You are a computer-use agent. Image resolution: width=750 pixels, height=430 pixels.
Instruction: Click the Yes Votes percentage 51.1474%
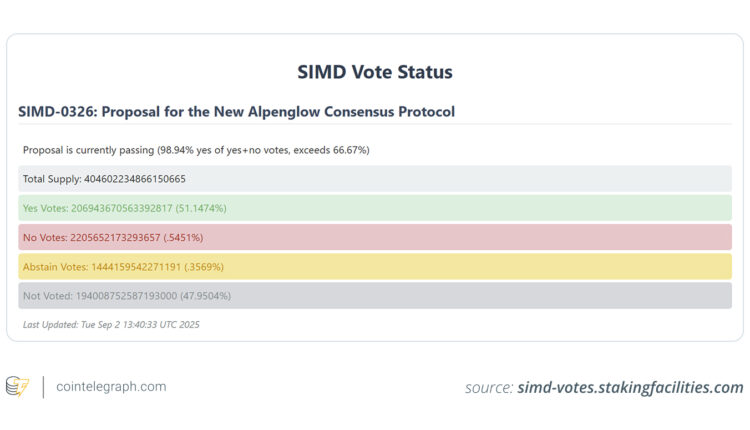(200, 208)
